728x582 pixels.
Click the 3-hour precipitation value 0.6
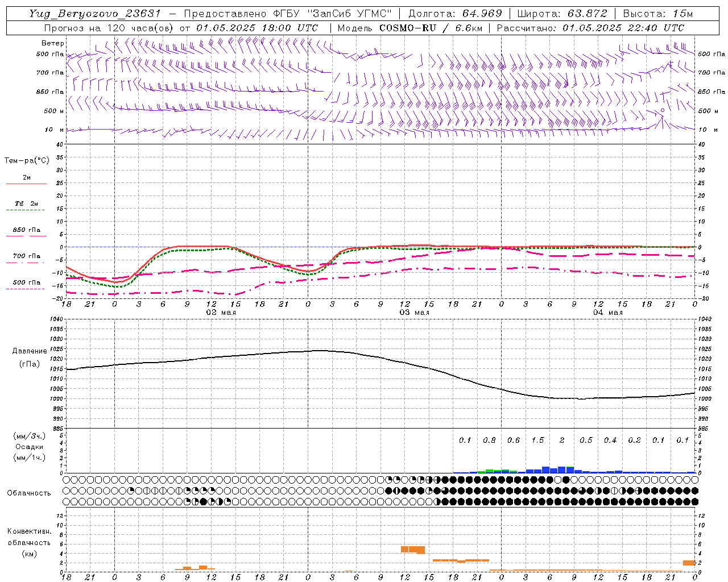pyautogui.click(x=514, y=440)
